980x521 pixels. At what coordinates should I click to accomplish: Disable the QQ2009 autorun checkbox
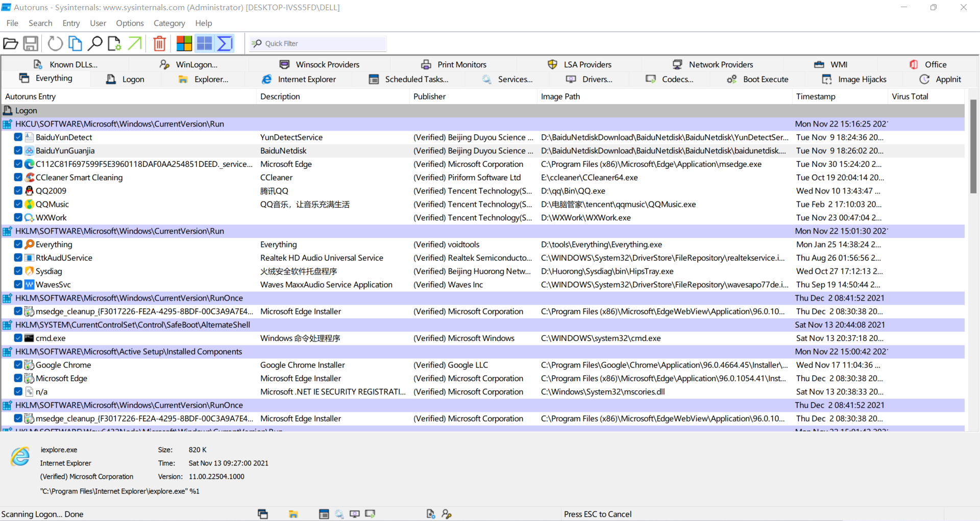[18, 191]
